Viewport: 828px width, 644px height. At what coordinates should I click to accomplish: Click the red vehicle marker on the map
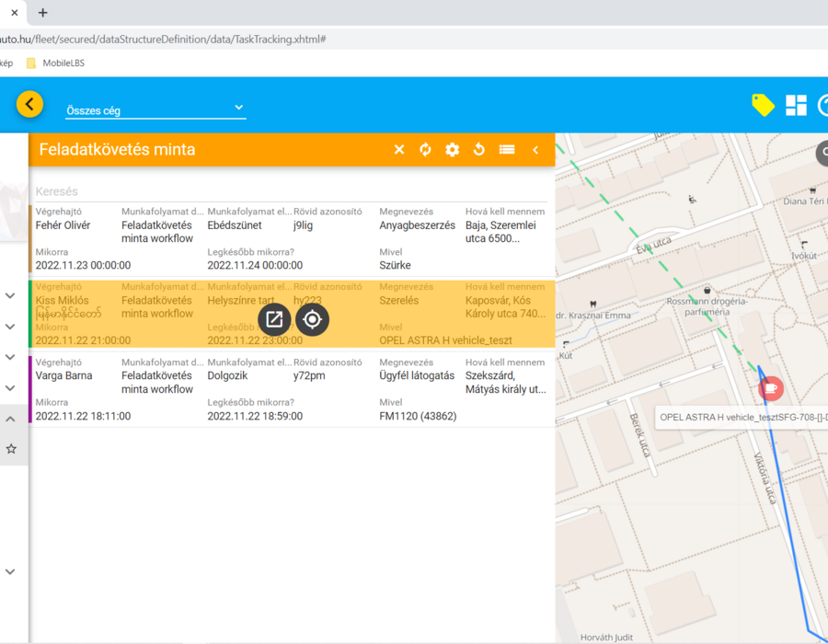click(x=771, y=388)
